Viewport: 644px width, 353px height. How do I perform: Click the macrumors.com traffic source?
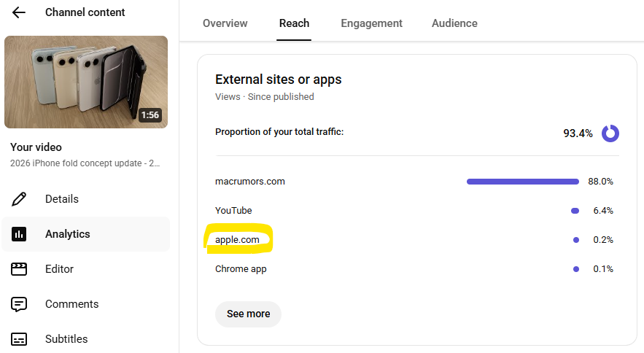250,182
